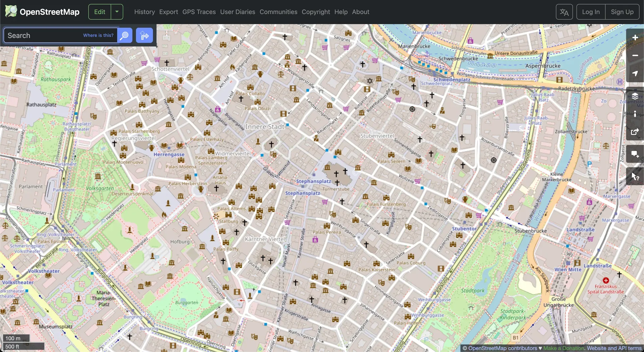Open the Make a Donation link
644x352 pixels.
[563, 348]
